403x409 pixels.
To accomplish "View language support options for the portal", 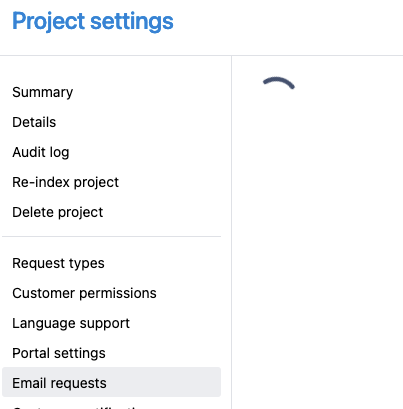I will (71, 323).
